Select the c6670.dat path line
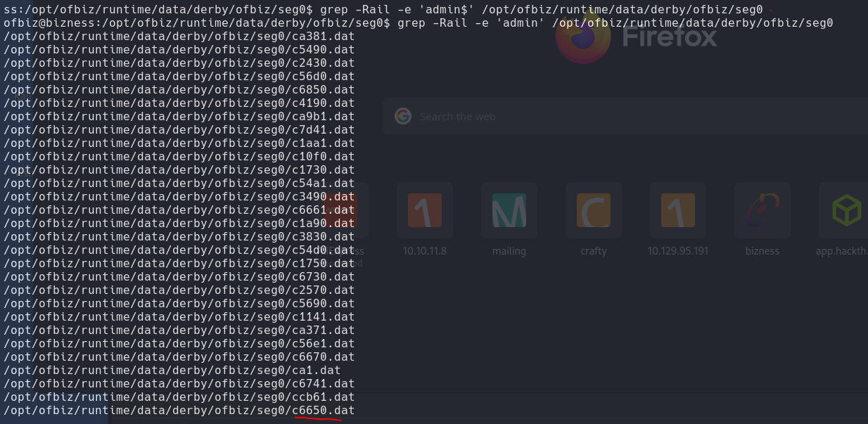 pyautogui.click(x=179, y=357)
